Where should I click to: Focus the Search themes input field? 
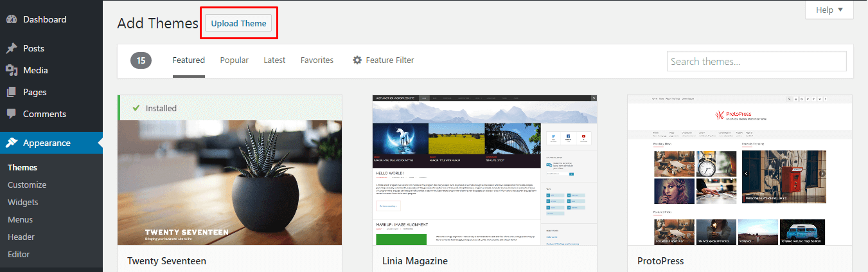tap(756, 62)
